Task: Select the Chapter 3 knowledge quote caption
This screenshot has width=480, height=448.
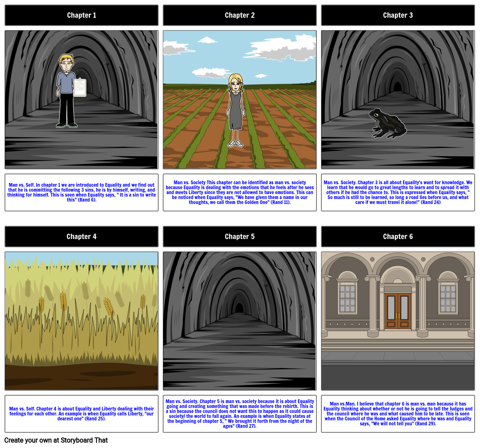Action: [x=398, y=192]
